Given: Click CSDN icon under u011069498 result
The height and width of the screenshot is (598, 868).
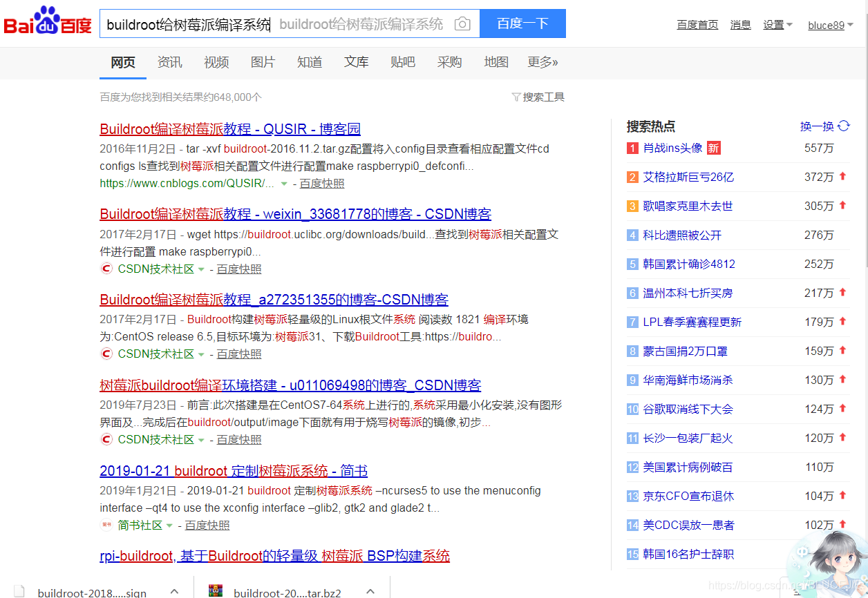Looking at the screenshot, I should pos(106,439).
